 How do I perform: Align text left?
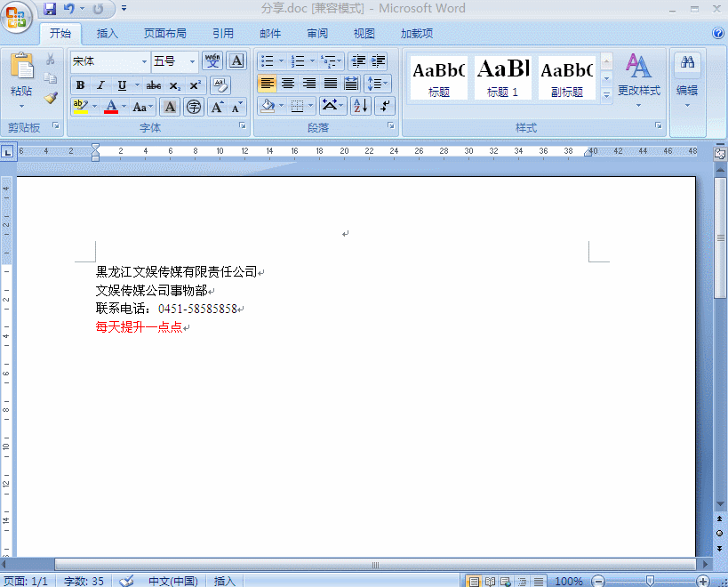268,84
